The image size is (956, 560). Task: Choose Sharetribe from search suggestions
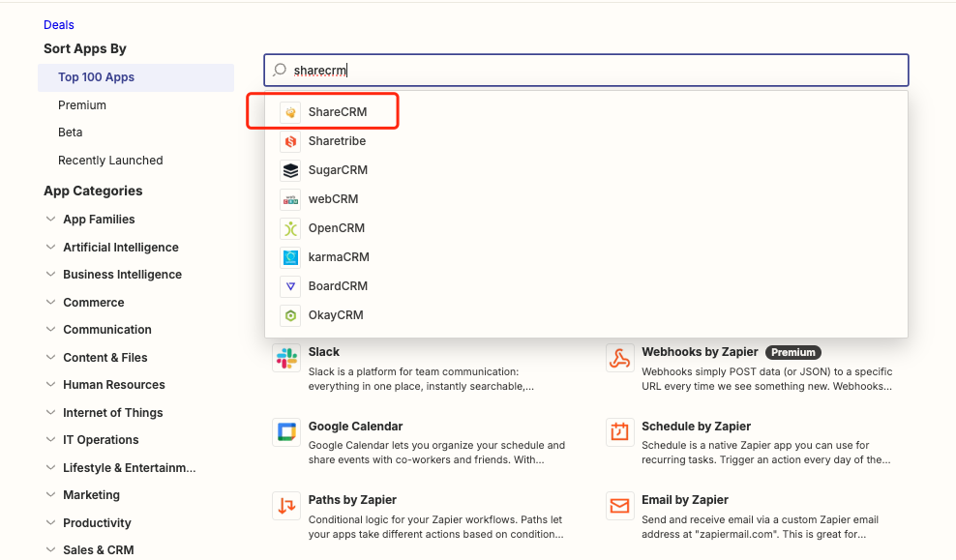pyautogui.click(x=586, y=141)
